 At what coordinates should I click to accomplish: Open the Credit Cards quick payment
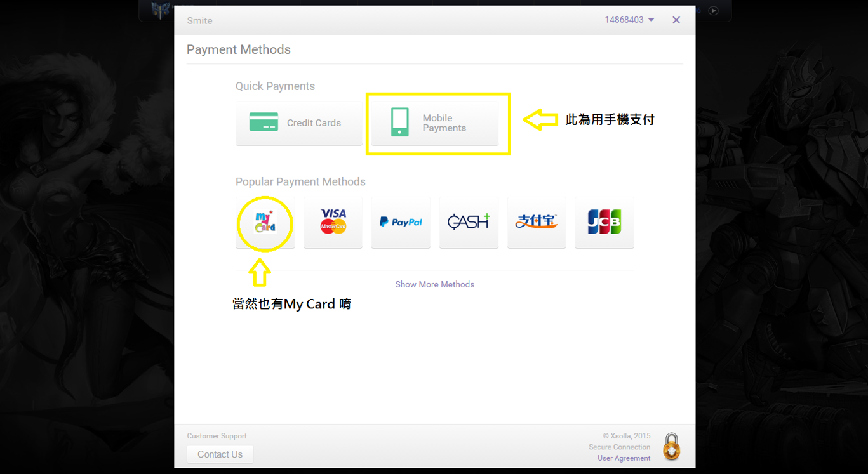[299, 123]
